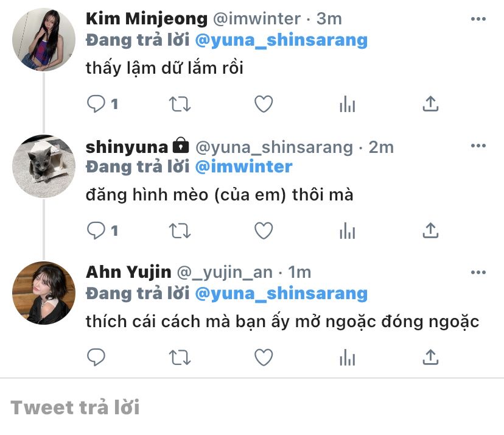
Task: Like Ahn Yujin's tweet
Action: pyautogui.click(x=263, y=357)
